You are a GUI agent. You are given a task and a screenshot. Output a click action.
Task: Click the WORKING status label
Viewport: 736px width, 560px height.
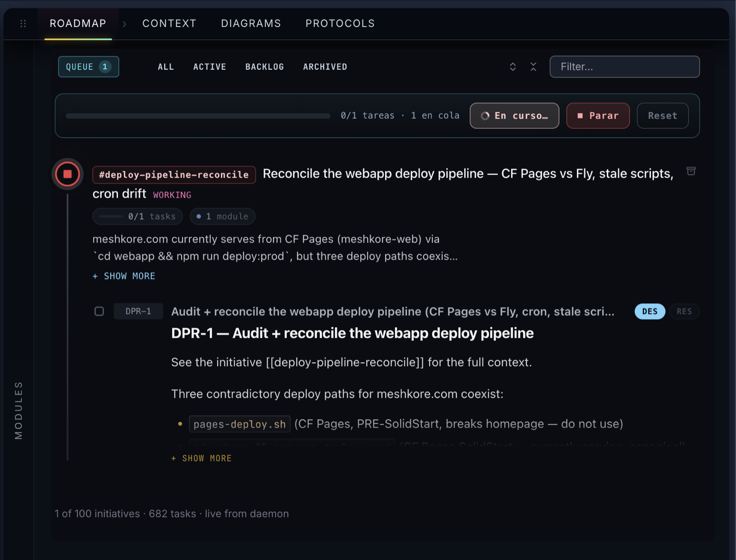click(172, 195)
